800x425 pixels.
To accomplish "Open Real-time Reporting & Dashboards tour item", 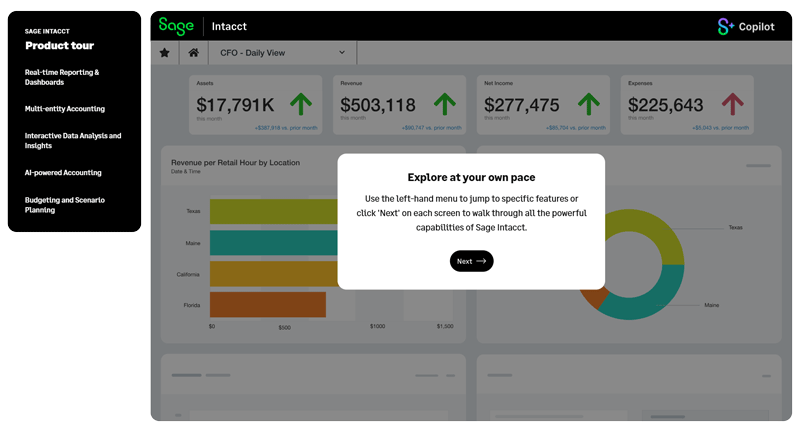I will (x=62, y=77).
